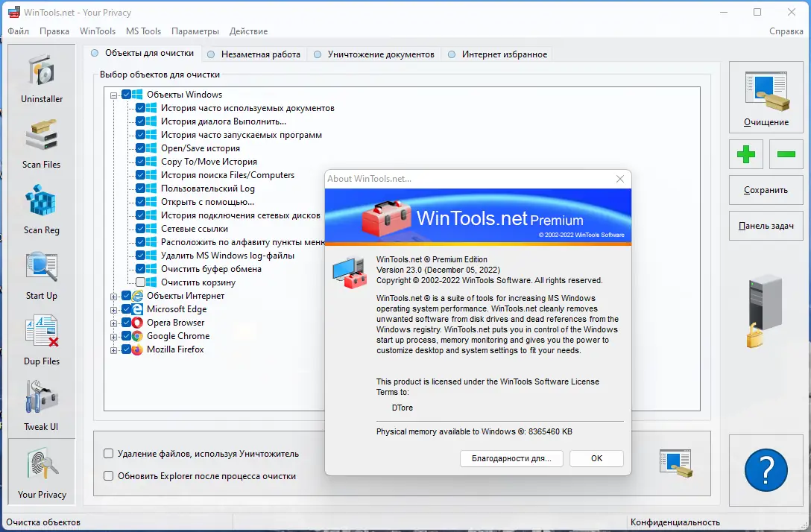The image size is (811, 532).
Task: Enable the Очистить корзину checkbox
Action: click(141, 282)
